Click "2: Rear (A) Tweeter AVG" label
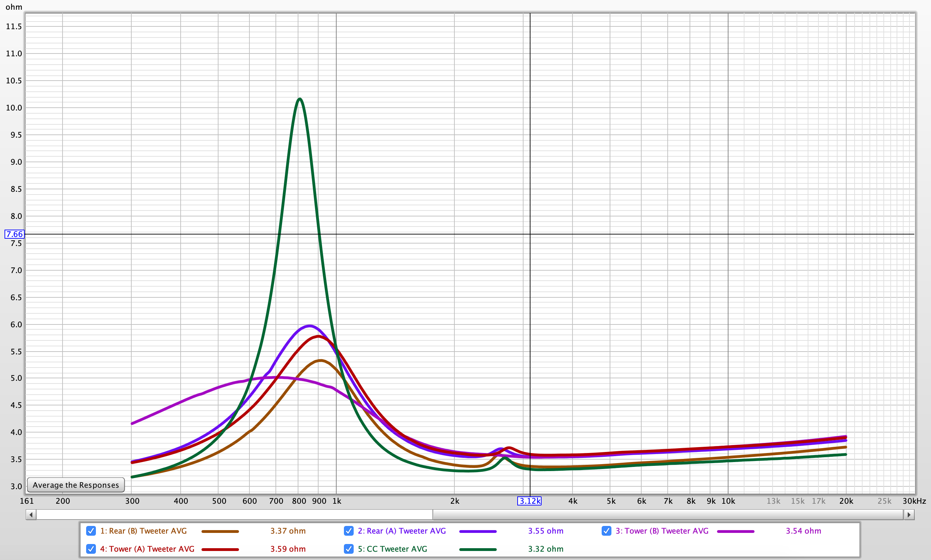 coord(402,531)
